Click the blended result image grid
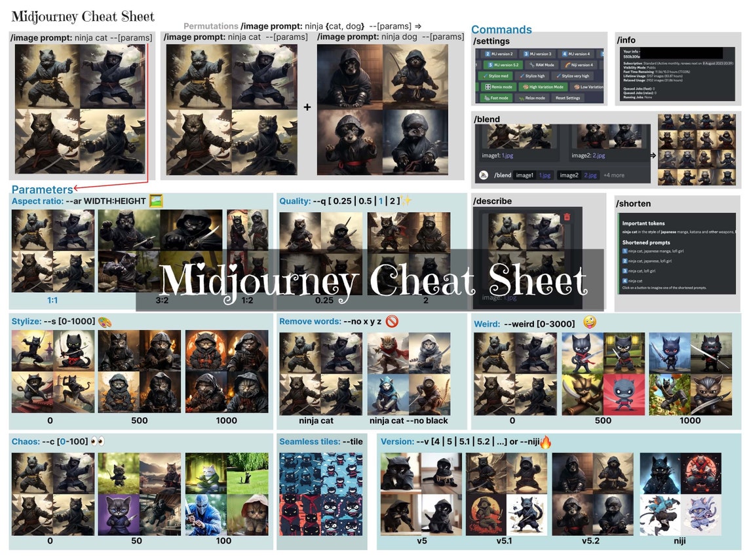The image size is (747, 560). [698, 149]
